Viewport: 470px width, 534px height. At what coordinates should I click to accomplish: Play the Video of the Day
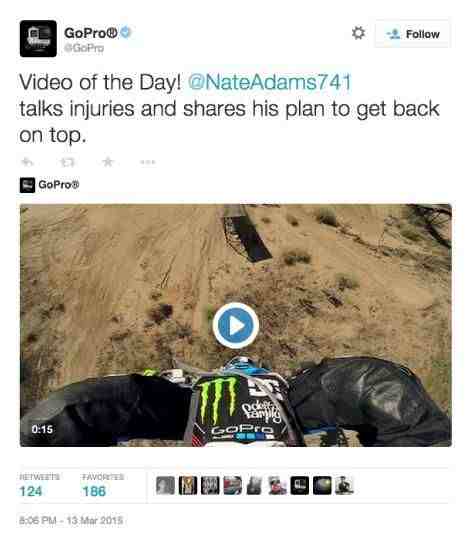pos(236,326)
